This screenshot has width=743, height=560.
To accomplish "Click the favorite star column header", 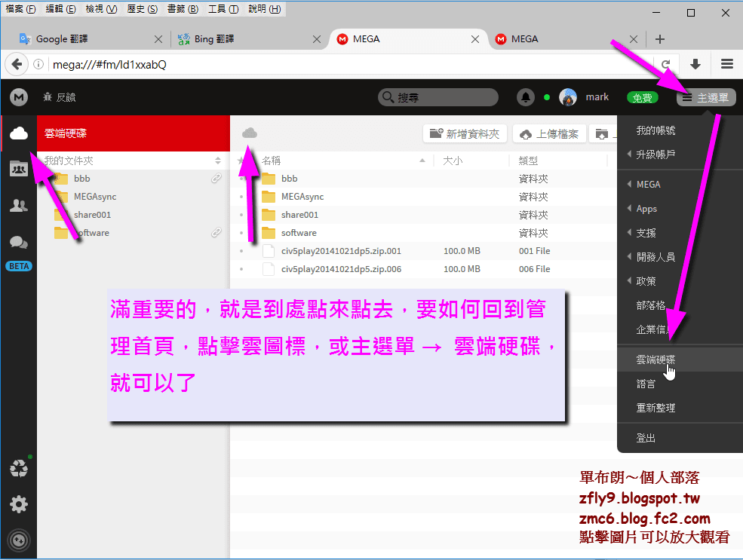I will pos(241,161).
